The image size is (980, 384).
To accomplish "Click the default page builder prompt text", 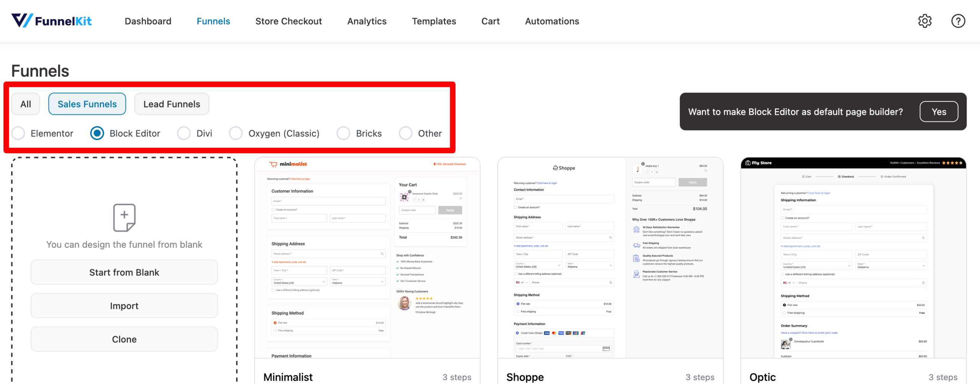I will click(795, 111).
